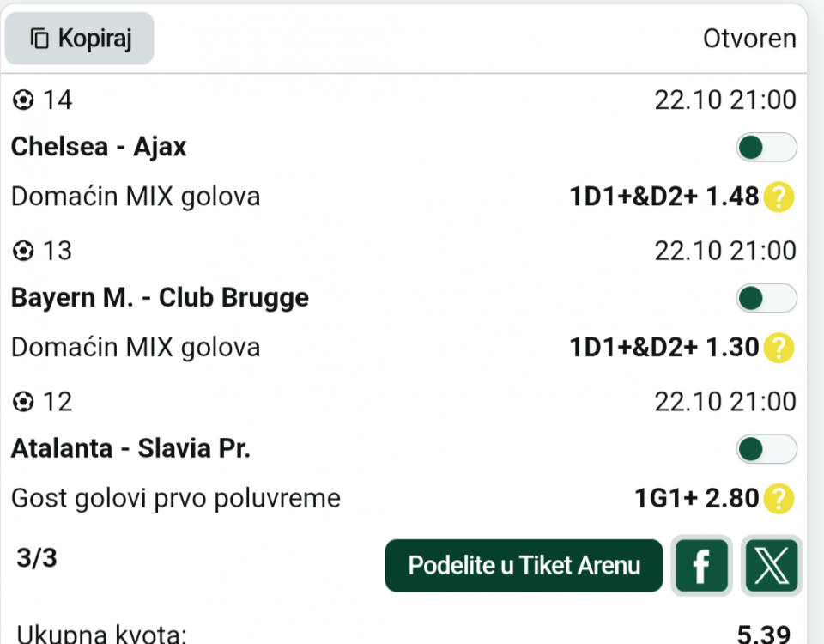Viewport: 824px width, 644px height.
Task: Click the 1D1+&D2+ 1.48 selection
Action: tap(663, 197)
